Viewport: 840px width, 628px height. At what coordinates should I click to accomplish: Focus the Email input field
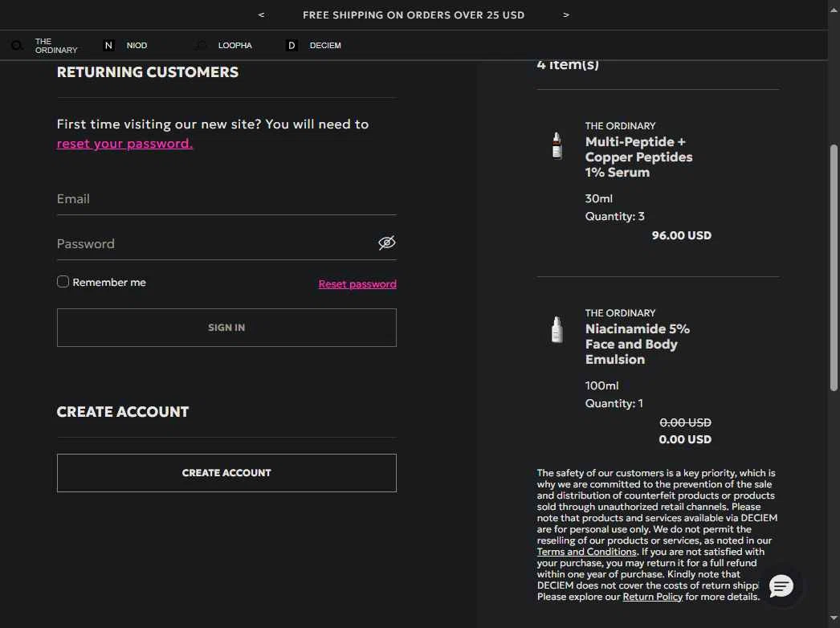click(226, 199)
